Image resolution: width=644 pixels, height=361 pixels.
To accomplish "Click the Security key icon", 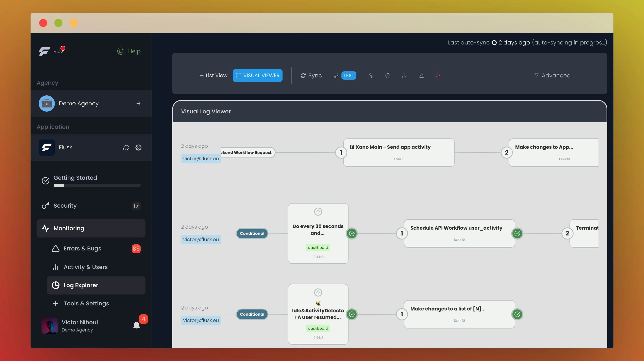I will [46, 206].
